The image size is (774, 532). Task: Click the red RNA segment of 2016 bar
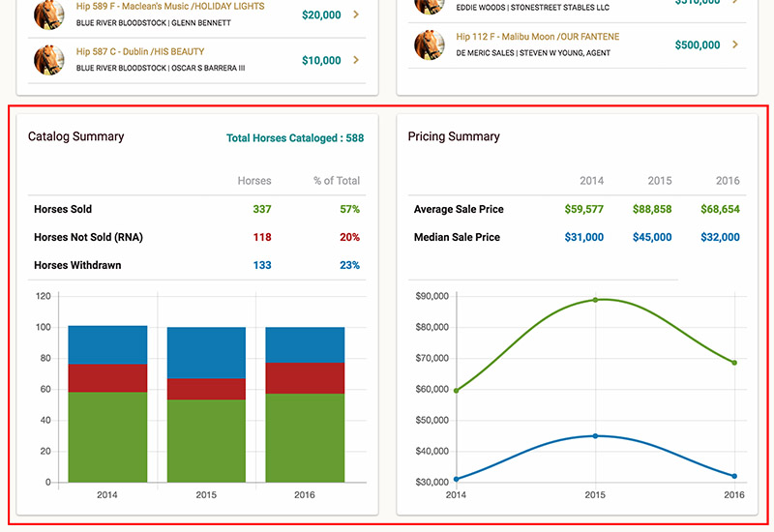point(305,378)
